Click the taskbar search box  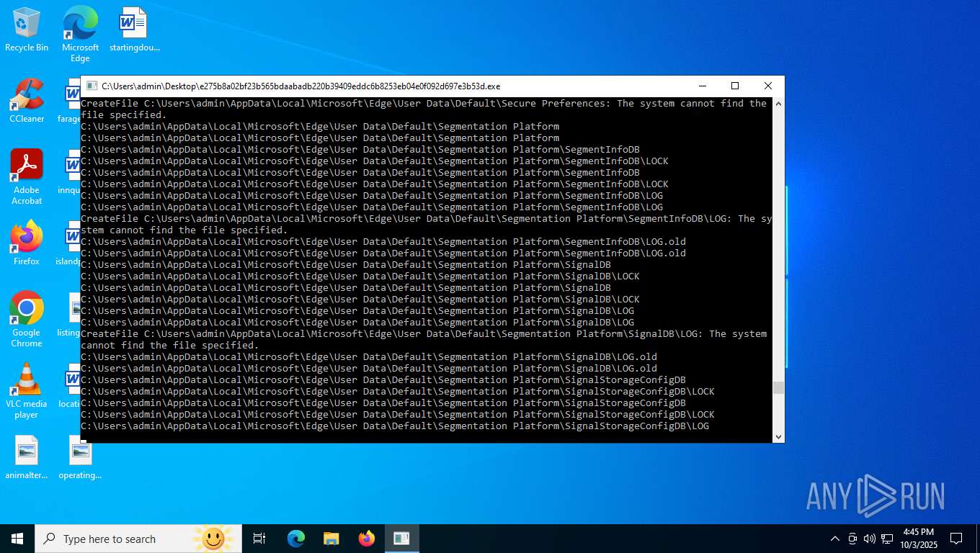click(x=138, y=539)
